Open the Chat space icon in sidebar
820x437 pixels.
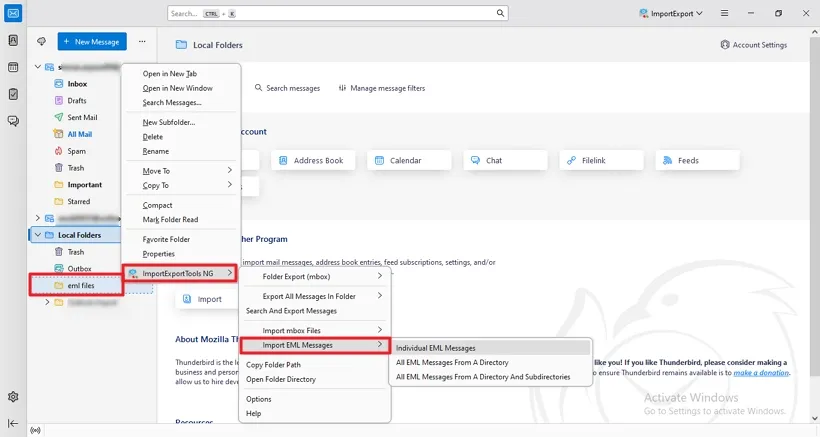click(x=13, y=121)
